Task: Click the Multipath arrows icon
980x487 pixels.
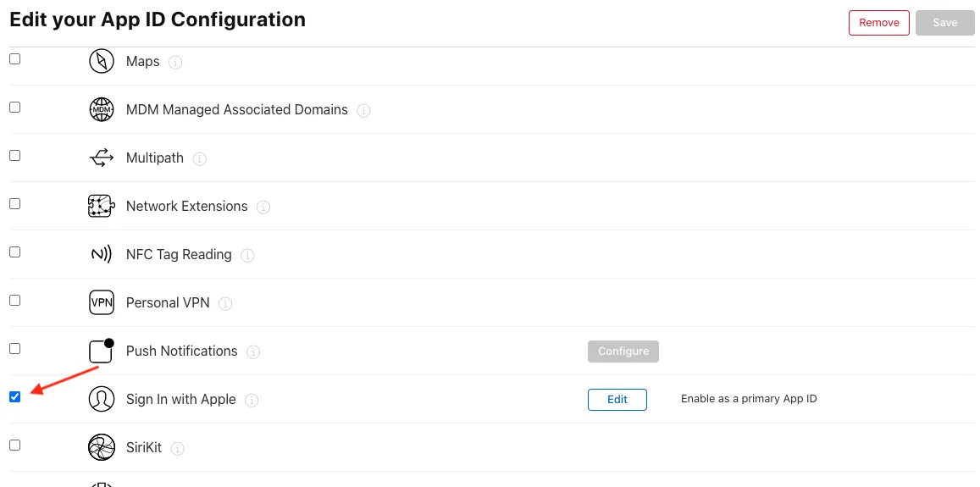Action: [x=102, y=158]
